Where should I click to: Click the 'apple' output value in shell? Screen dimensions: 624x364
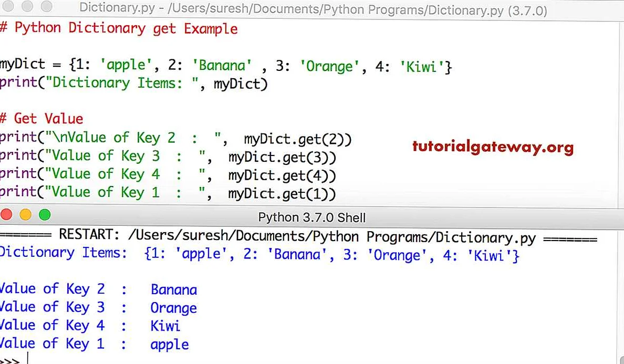click(x=169, y=345)
